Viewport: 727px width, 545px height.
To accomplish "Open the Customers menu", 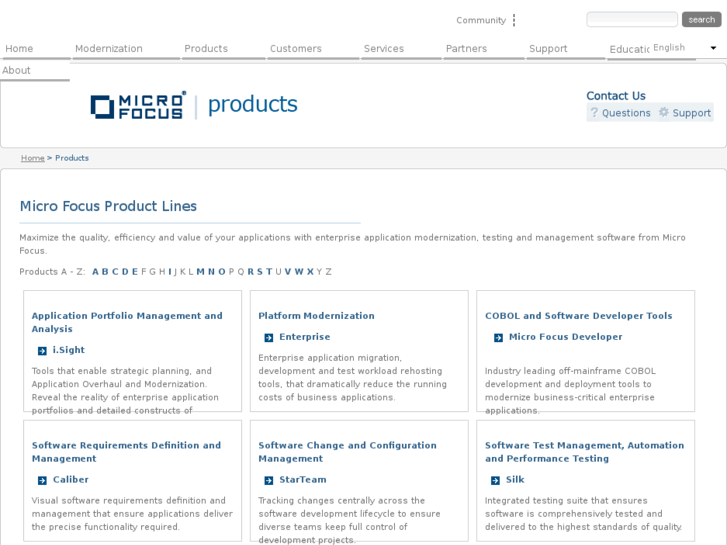I will (x=295, y=48).
